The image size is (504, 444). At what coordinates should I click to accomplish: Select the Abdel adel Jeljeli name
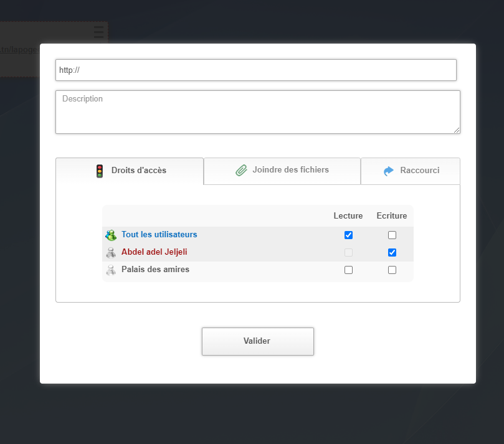pyautogui.click(x=154, y=252)
